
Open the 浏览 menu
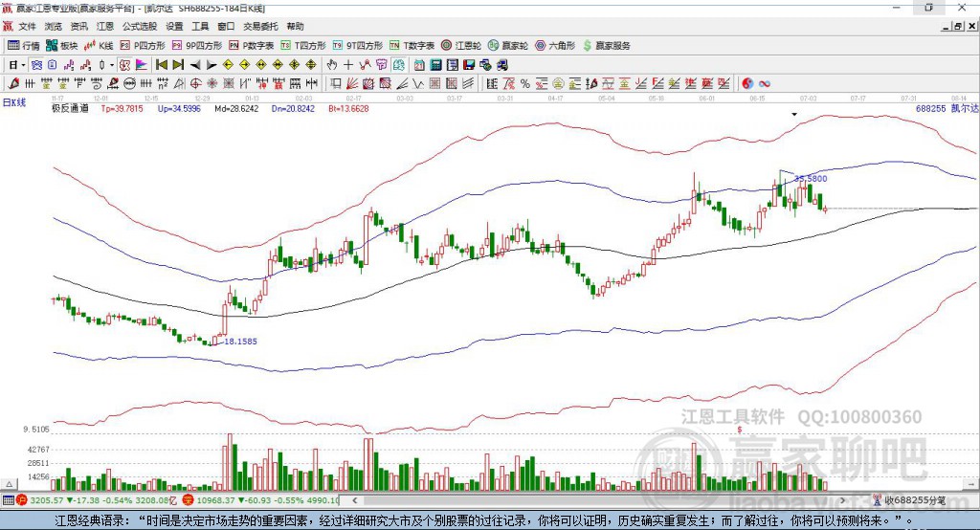tap(54, 26)
